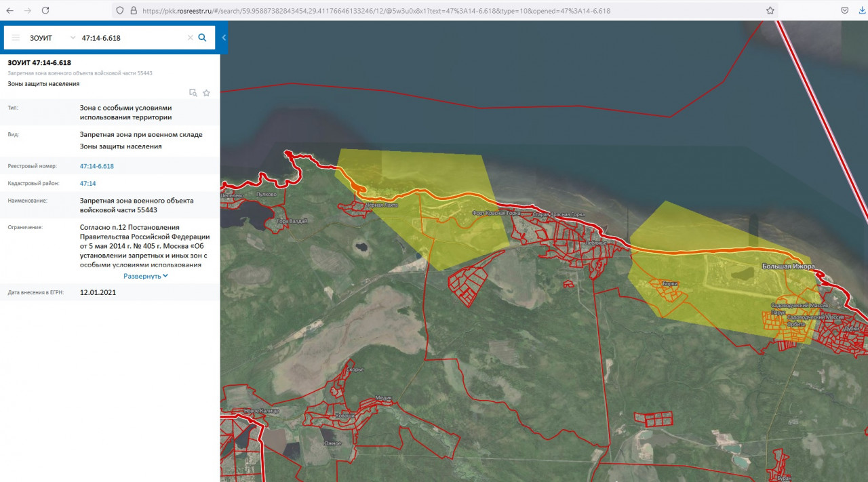Open cadastral district link 47:14
Viewport: 868px width, 482px height.
(x=88, y=184)
